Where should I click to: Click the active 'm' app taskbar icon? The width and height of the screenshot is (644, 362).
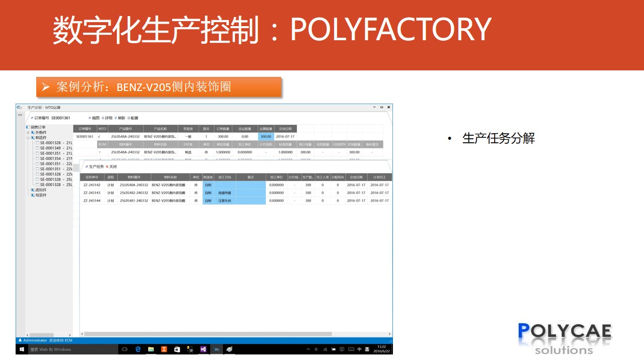(x=216, y=349)
